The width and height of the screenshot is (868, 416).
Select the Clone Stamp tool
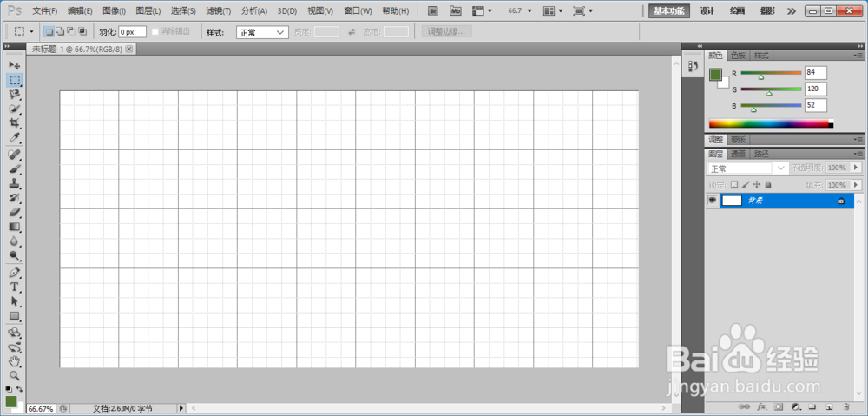pos(15,183)
